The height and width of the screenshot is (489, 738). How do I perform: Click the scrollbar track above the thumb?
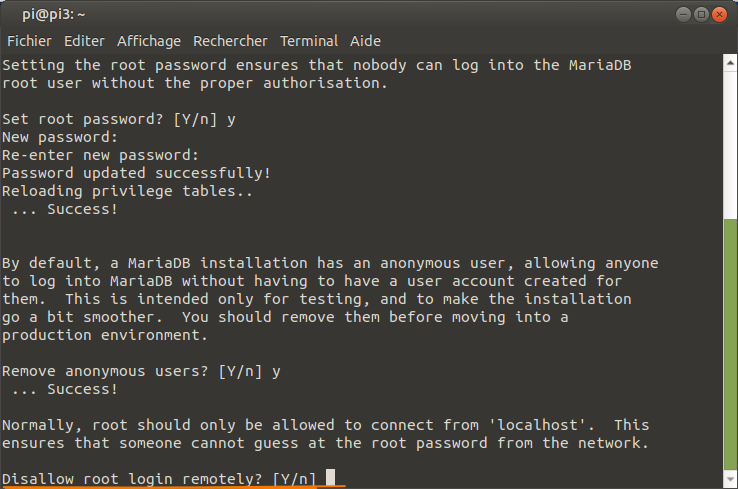point(730,144)
